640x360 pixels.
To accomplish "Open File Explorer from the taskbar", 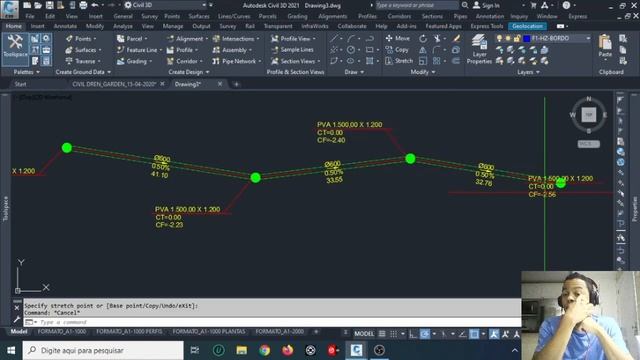I will tap(242, 350).
